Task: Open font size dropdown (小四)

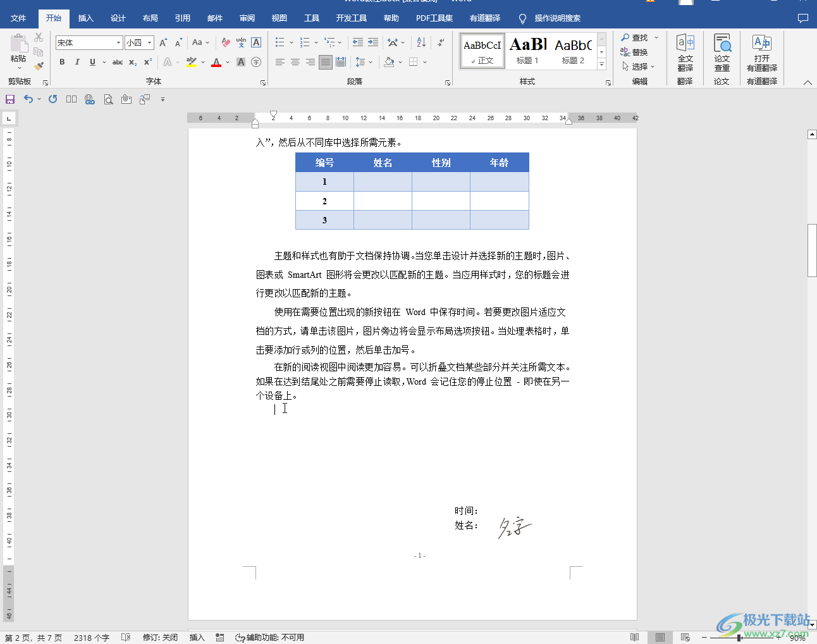Action: click(150, 43)
